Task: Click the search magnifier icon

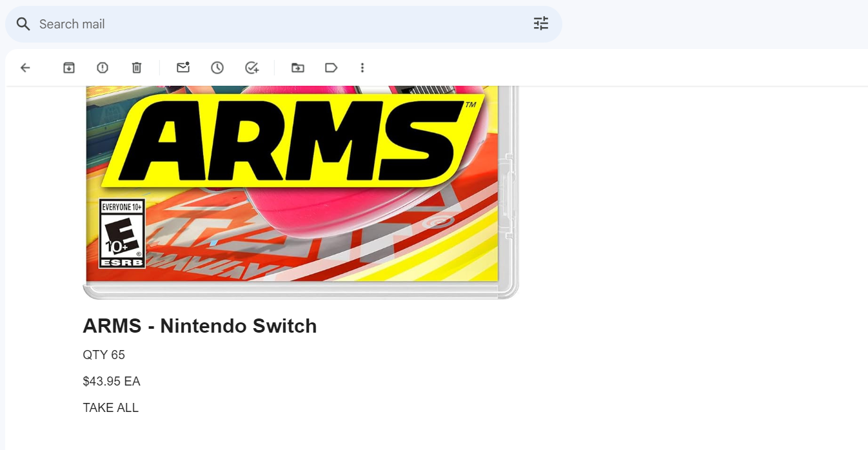Action: click(x=23, y=24)
